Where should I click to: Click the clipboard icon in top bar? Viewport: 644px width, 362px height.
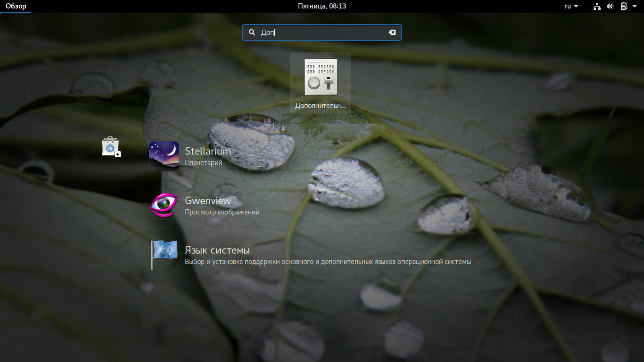624,6
